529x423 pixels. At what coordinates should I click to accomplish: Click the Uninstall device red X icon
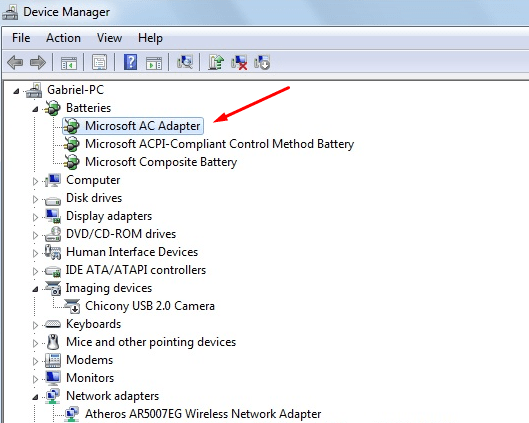(239, 62)
